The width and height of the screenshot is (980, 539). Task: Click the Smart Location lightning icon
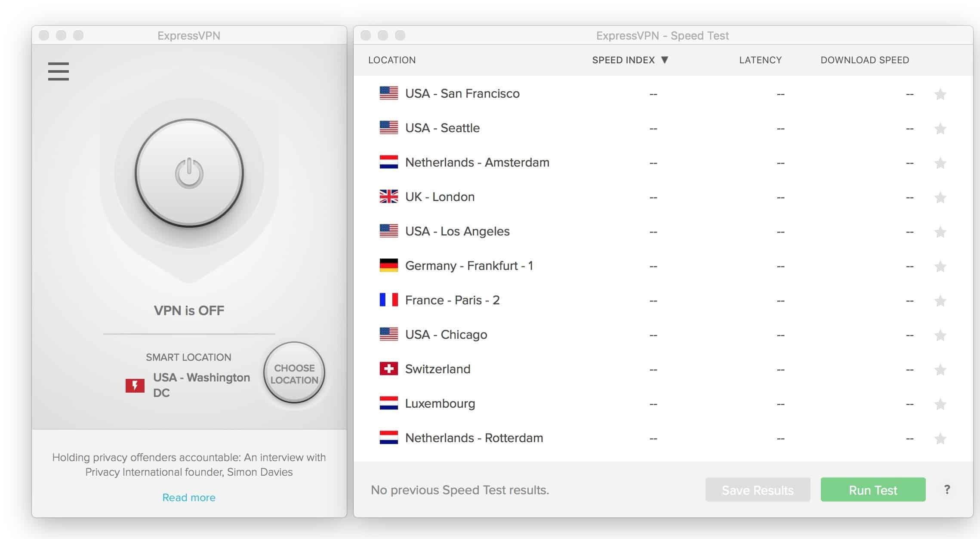pyautogui.click(x=135, y=385)
